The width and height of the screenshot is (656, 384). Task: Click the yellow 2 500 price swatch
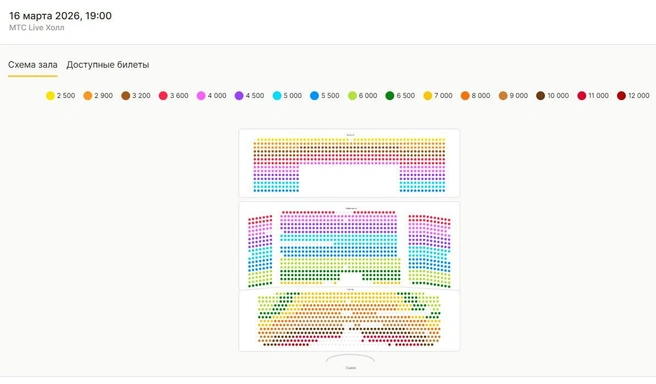(50, 96)
